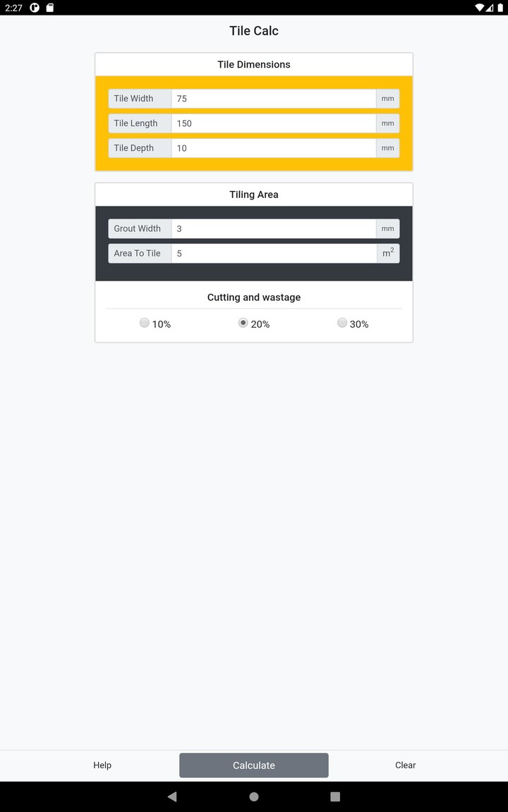
Task: Choose the 30% wastage option
Action: point(342,323)
